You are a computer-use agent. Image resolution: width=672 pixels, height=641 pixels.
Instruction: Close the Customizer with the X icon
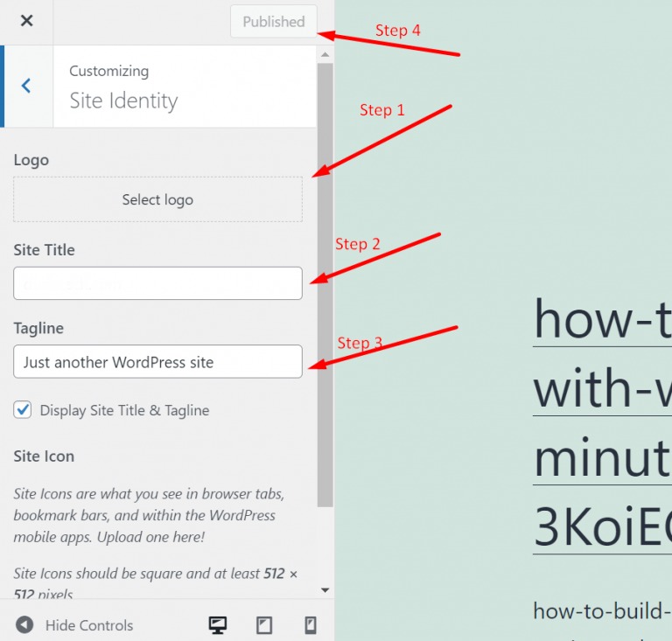coord(26,21)
